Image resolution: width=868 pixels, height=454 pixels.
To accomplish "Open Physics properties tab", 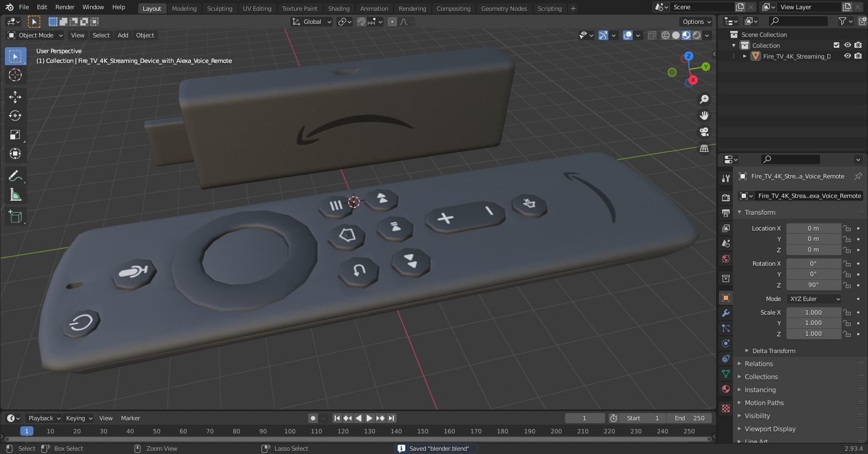I will click(x=726, y=343).
